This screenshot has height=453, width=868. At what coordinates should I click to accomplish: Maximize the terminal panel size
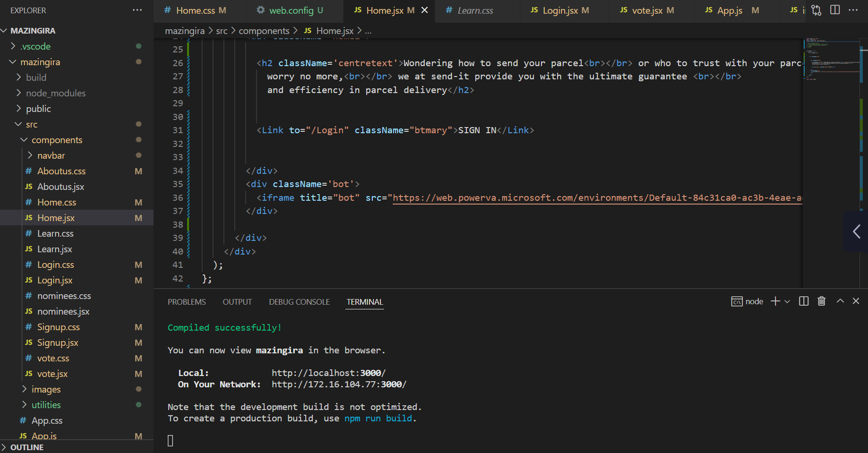[840, 301]
